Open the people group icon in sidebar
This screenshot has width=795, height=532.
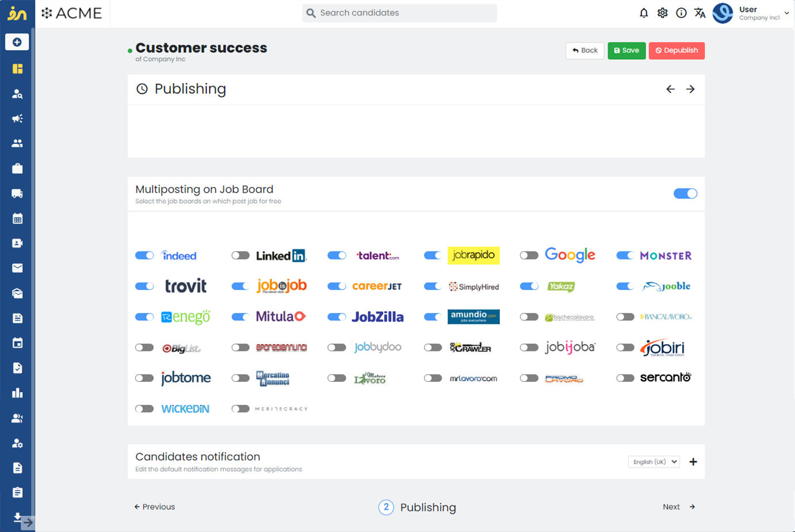click(x=17, y=143)
